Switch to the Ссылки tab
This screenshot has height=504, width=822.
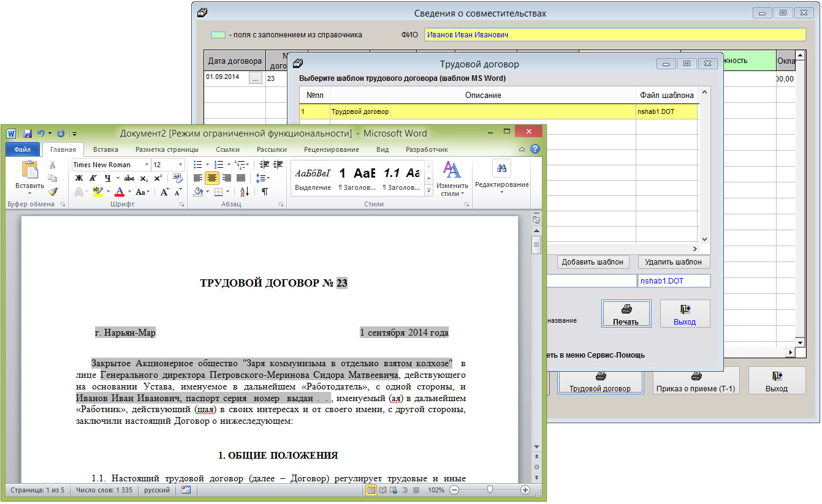pos(227,149)
